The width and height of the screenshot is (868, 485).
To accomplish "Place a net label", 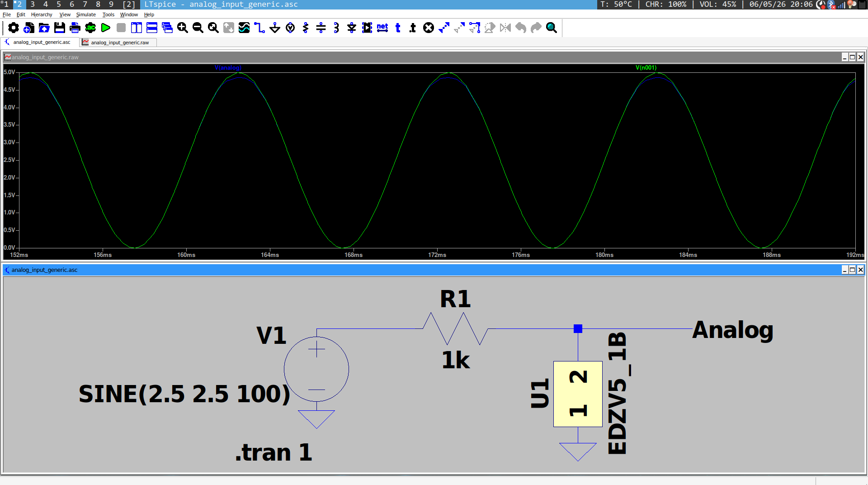I will (x=382, y=28).
